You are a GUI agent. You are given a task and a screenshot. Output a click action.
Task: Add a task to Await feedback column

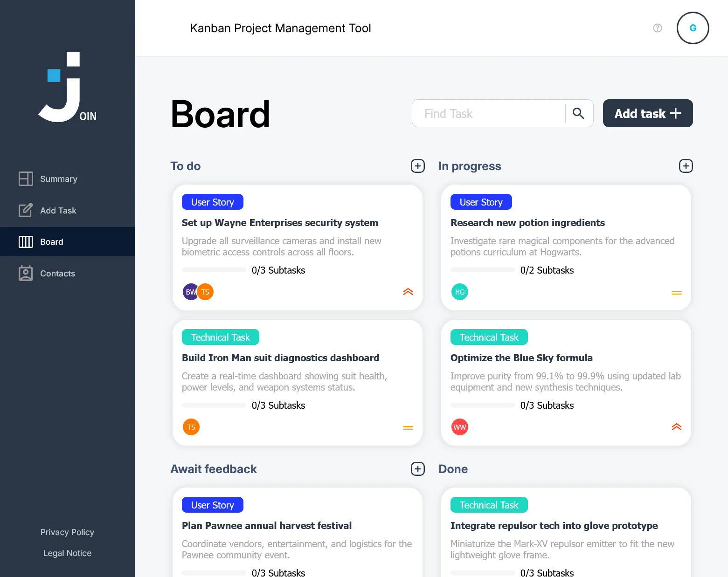[418, 469]
